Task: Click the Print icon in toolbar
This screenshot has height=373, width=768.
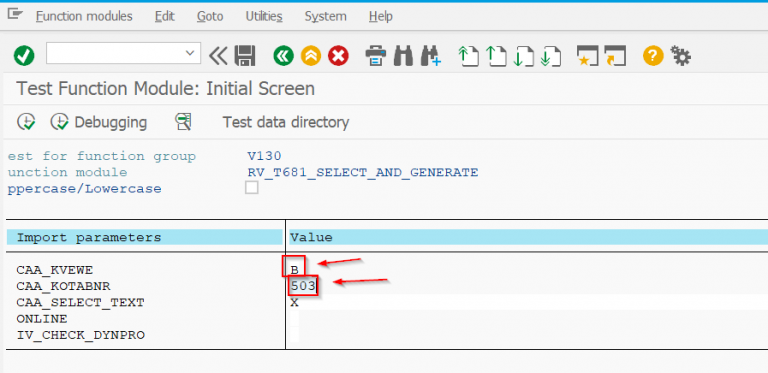Action: coord(376,56)
